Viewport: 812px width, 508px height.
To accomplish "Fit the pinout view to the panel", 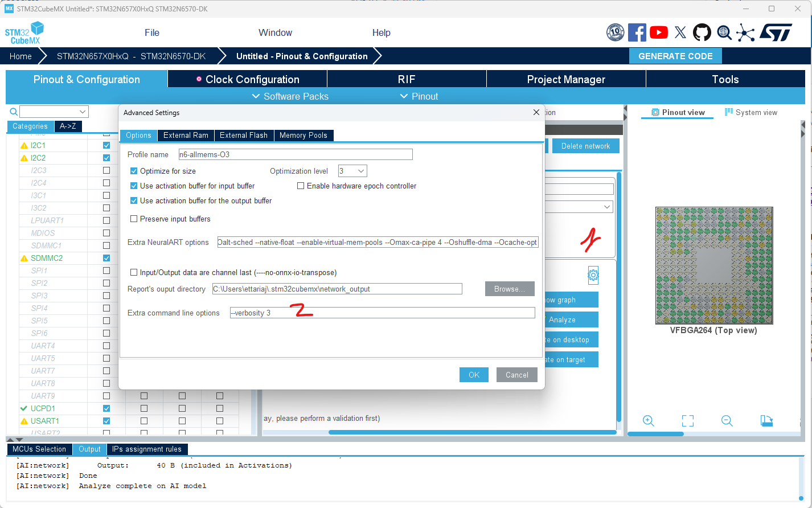I will click(x=687, y=421).
